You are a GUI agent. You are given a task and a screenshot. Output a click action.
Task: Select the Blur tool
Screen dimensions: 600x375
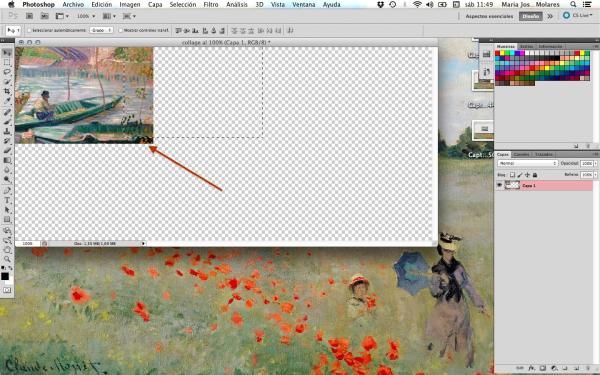tap(7, 170)
